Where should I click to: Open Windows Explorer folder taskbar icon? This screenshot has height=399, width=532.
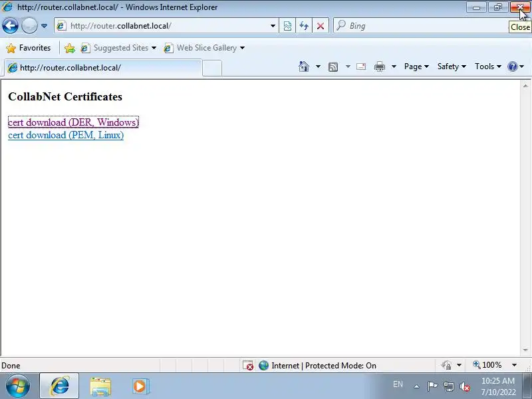pos(100,386)
